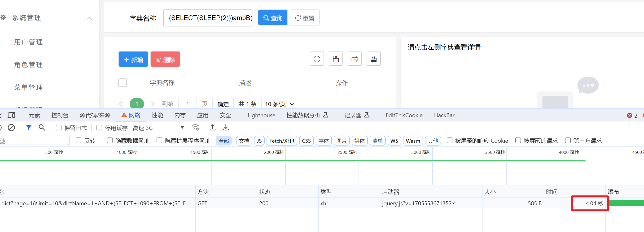Go to the previous page arrow
Viewport: 644px width, 232px height.
[121, 104]
